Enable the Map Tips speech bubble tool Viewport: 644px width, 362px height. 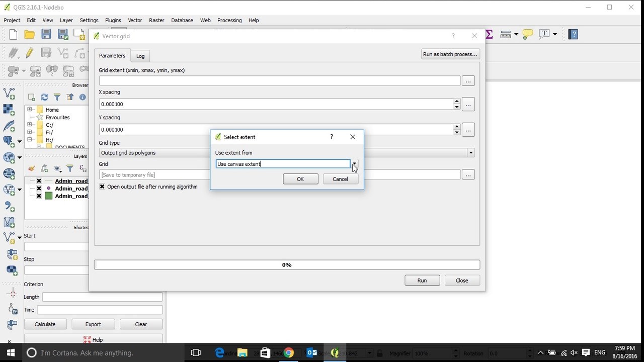pyautogui.click(x=527, y=34)
